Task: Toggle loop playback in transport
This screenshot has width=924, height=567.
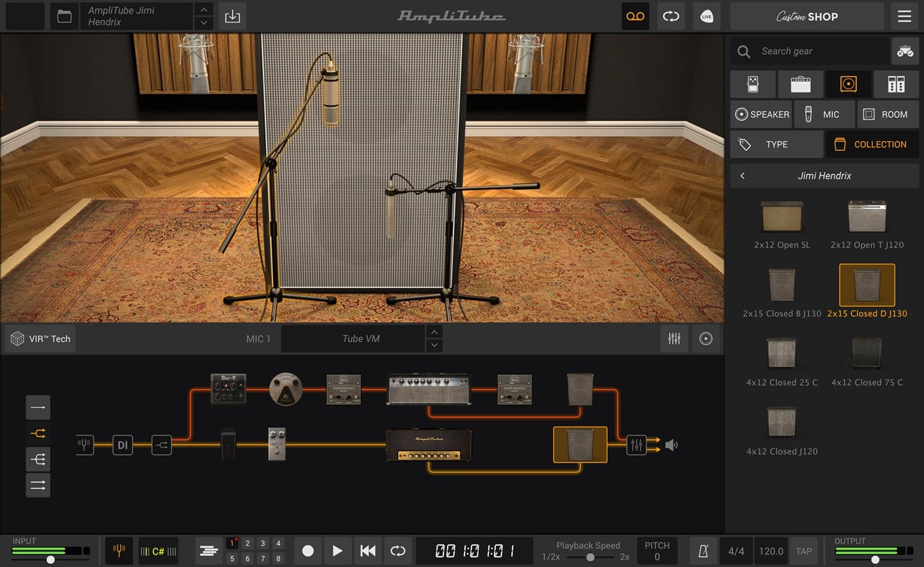Action: point(398,551)
